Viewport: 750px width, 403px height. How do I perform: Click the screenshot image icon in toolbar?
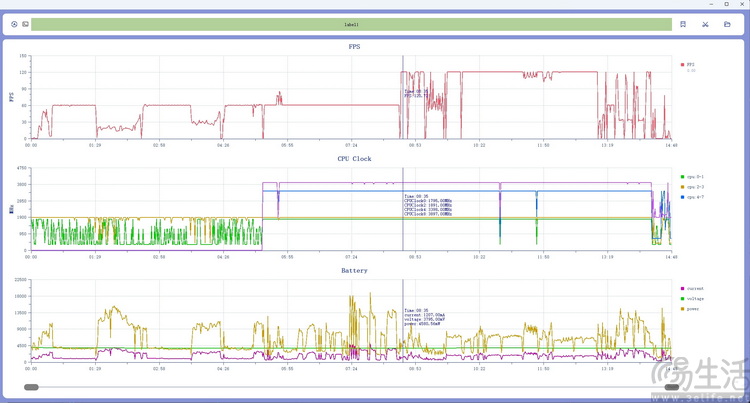[25, 24]
